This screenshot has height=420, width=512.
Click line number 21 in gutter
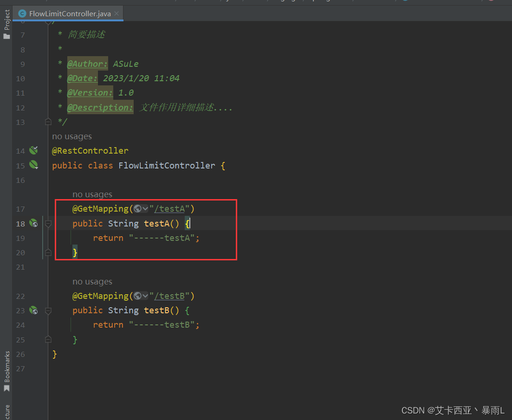click(x=20, y=267)
